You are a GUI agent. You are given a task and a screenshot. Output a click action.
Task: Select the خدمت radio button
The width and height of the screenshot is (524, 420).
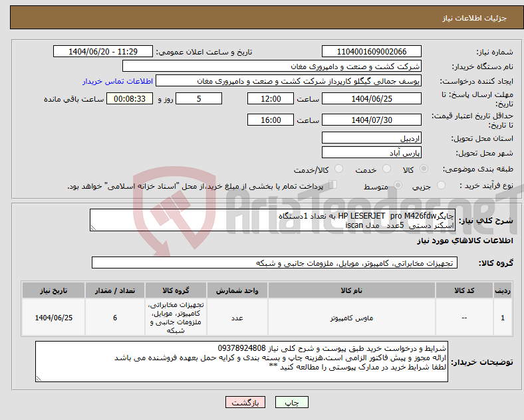coord(386,169)
